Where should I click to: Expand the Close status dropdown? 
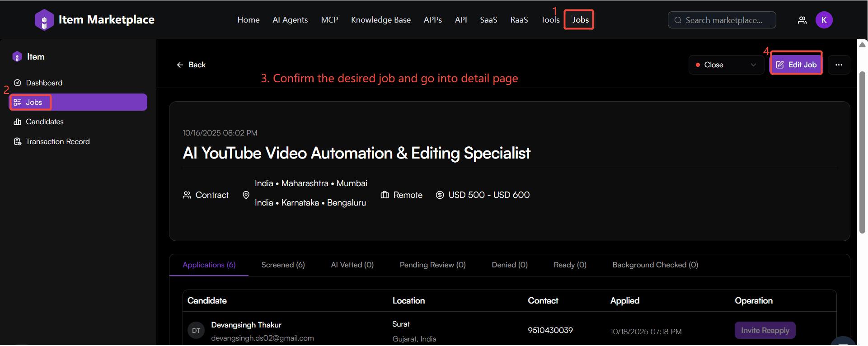[726, 65]
